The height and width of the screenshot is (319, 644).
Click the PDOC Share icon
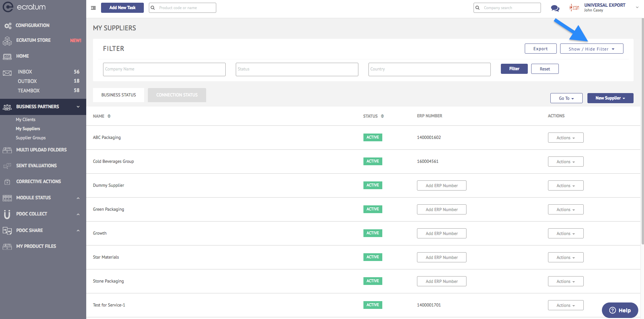click(x=7, y=231)
